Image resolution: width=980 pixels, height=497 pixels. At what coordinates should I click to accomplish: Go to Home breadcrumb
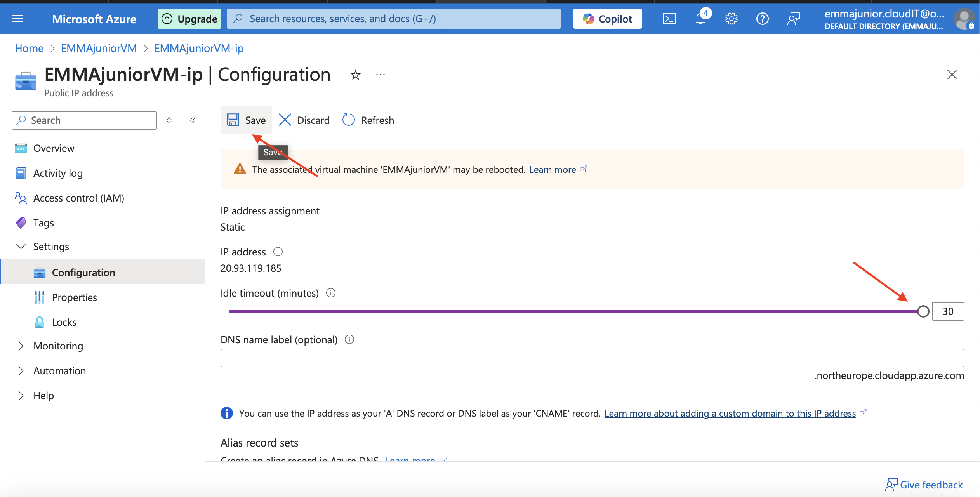point(29,48)
